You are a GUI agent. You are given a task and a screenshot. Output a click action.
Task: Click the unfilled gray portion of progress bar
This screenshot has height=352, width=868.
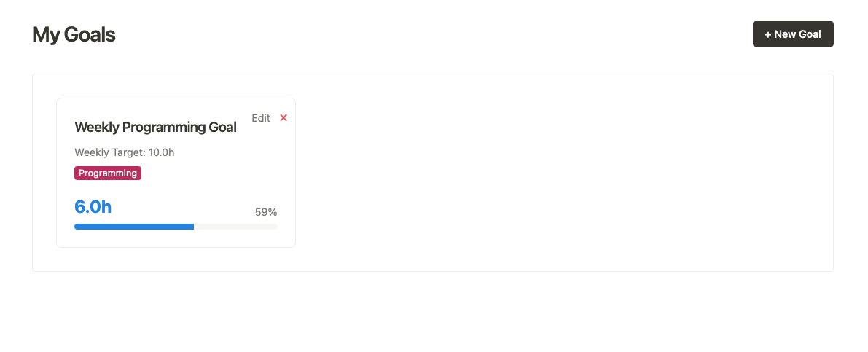click(x=235, y=227)
